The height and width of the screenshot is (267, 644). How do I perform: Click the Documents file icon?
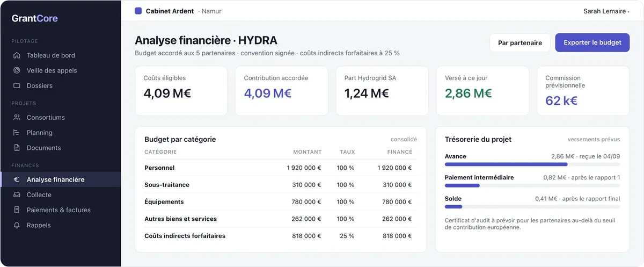click(x=17, y=148)
